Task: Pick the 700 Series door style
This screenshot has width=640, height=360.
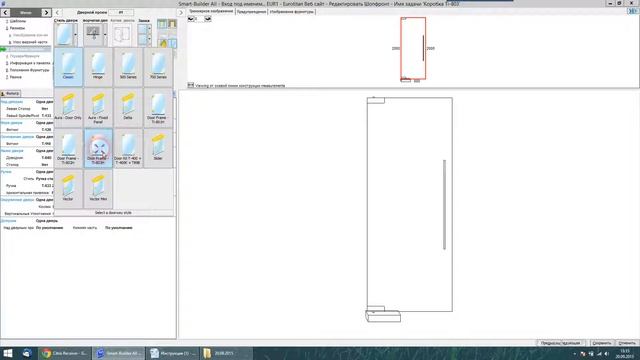Action: coord(158,67)
